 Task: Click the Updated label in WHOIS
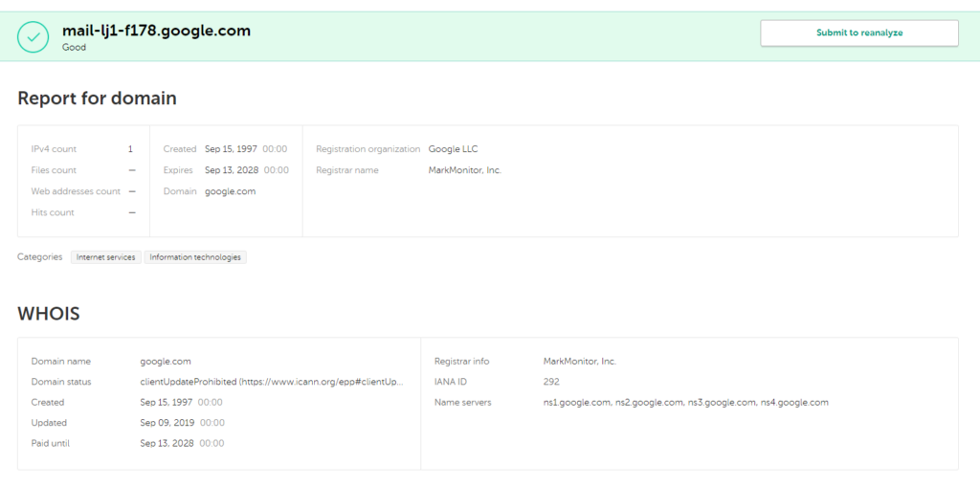[49, 423]
